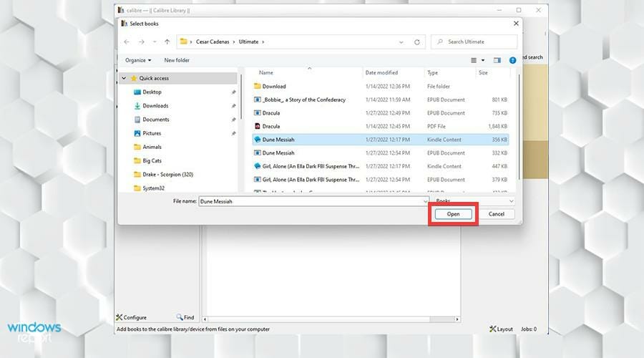Go up one folder level

click(167, 42)
